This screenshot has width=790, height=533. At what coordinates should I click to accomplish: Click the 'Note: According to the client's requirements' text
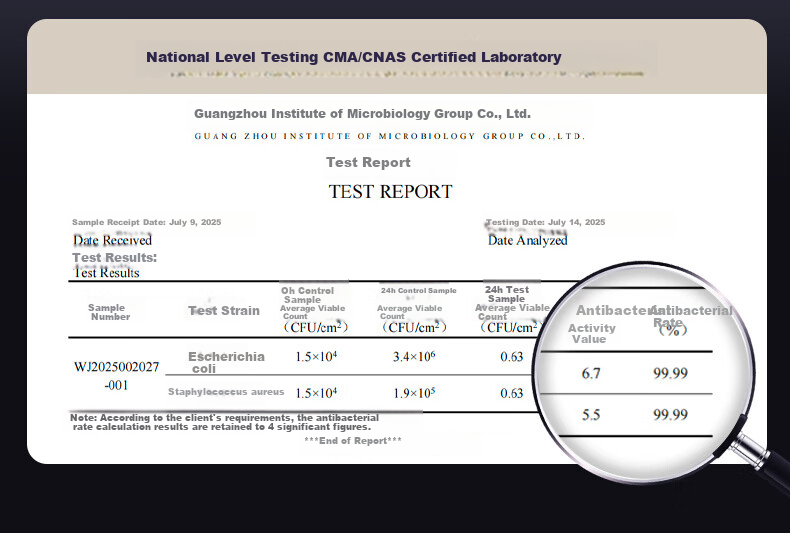(x=224, y=422)
